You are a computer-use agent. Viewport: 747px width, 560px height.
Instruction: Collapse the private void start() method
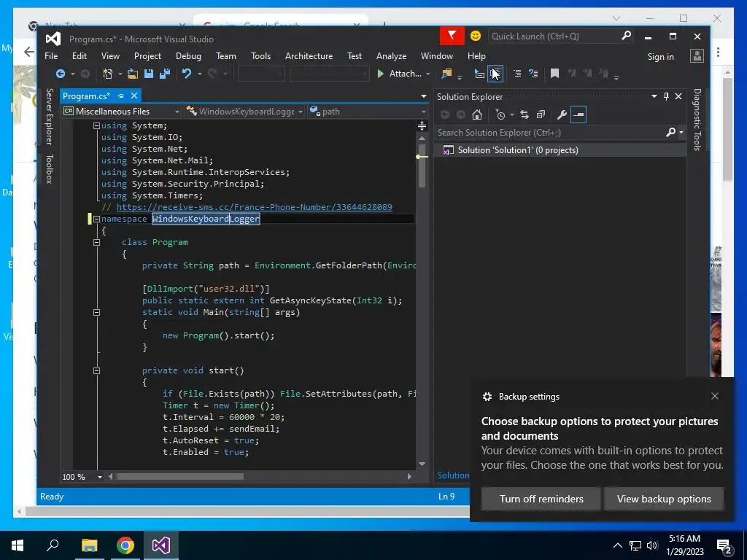pyautogui.click(x=96, y=371)
